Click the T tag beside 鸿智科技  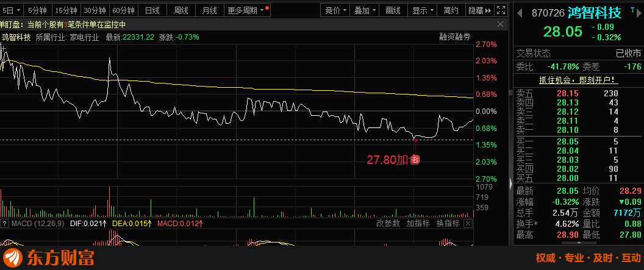pos(632,9)
